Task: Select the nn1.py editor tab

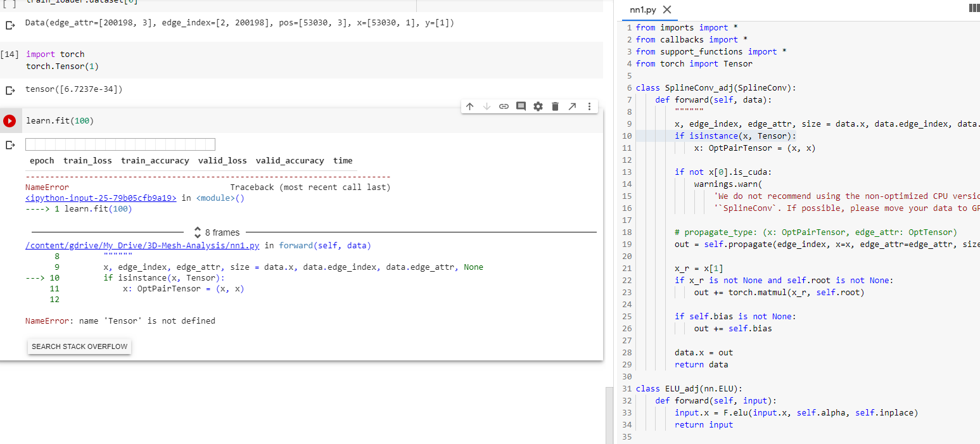Action: click(644, 10)
